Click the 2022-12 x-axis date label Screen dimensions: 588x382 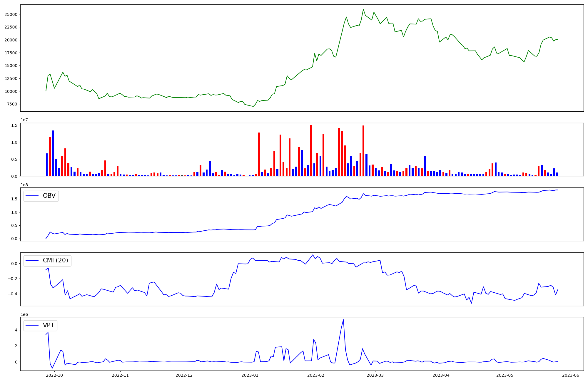point(184,375)
